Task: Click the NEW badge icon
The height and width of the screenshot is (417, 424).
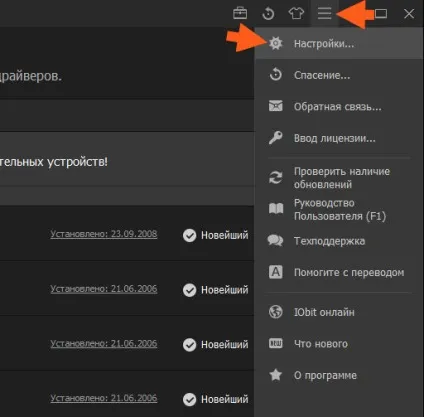Action: pyautogui.click(x=276, y=343)
